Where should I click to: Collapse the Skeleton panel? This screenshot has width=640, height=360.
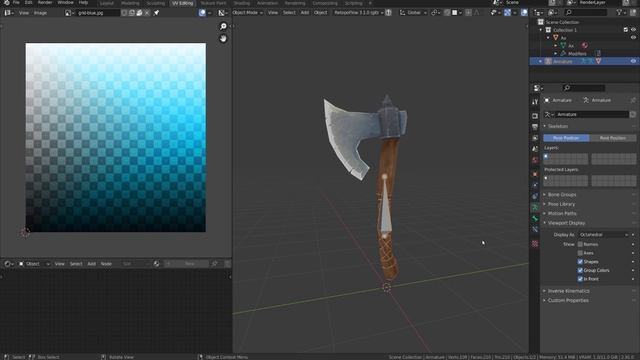(557, 126)
